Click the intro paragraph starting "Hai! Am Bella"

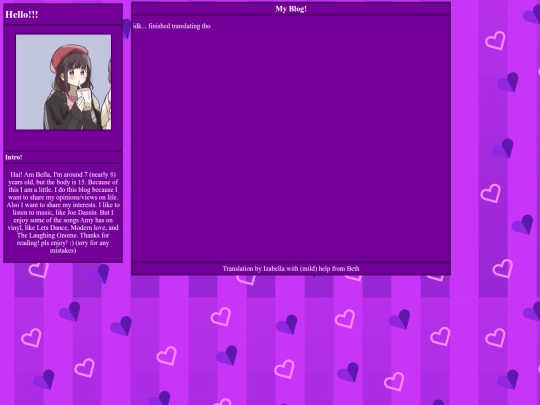(x=63, y=212)
